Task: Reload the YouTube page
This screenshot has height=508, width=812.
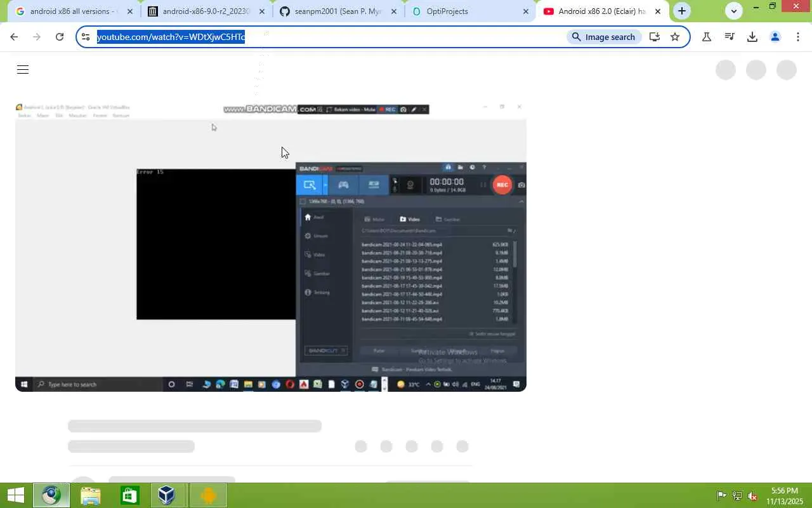Action: click(x=60, y=37)
